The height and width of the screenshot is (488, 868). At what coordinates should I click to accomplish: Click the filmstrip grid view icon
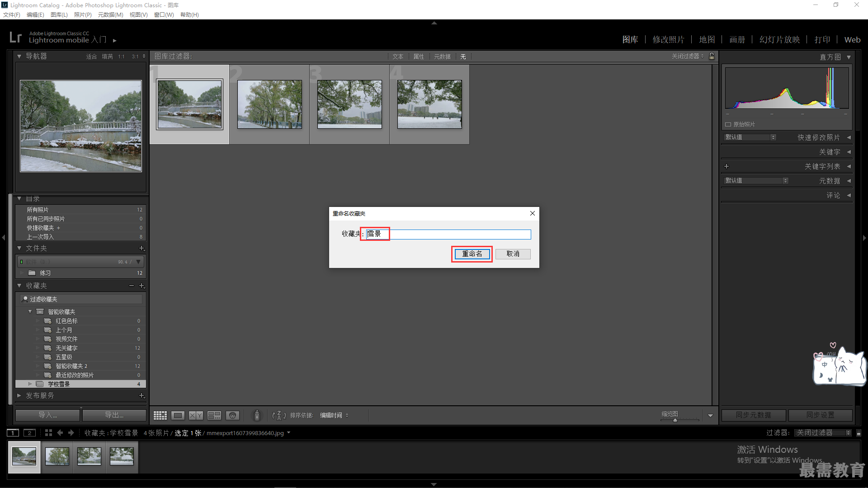[48, 433]
